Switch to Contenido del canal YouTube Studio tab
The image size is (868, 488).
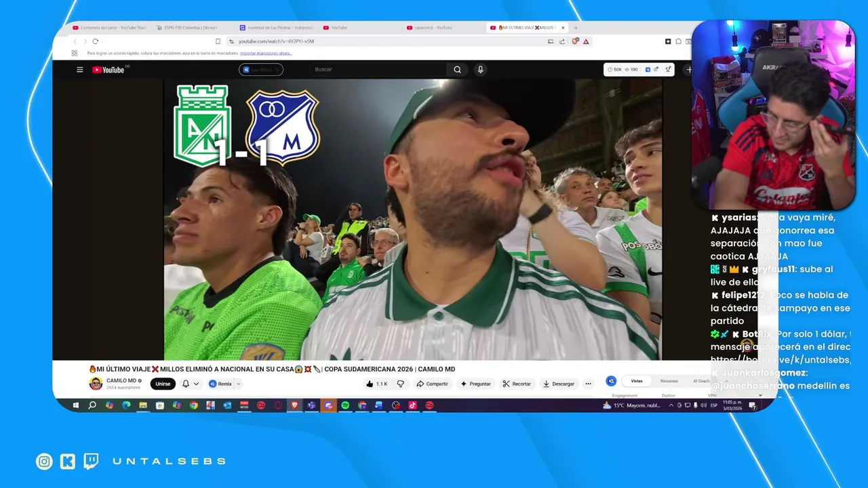point(109,28)
